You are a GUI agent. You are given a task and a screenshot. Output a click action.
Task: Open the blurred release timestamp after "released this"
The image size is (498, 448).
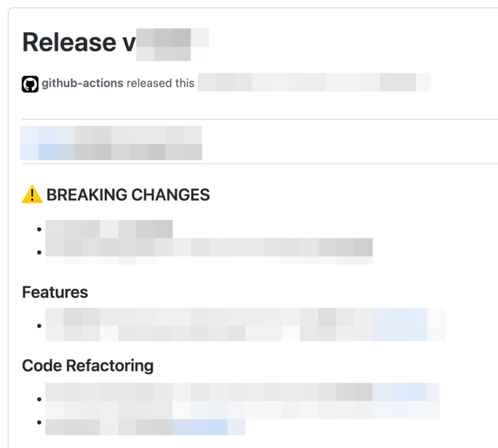click(314, 82)
